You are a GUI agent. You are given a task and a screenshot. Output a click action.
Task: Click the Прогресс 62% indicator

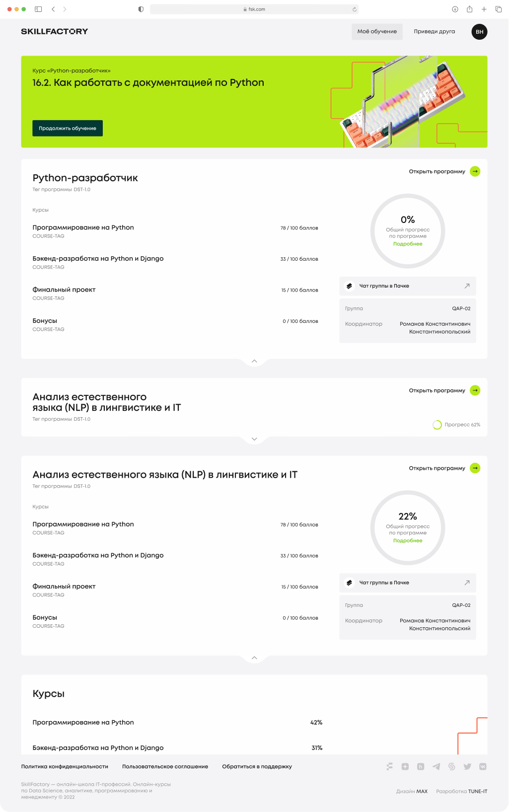pos(457,425)
